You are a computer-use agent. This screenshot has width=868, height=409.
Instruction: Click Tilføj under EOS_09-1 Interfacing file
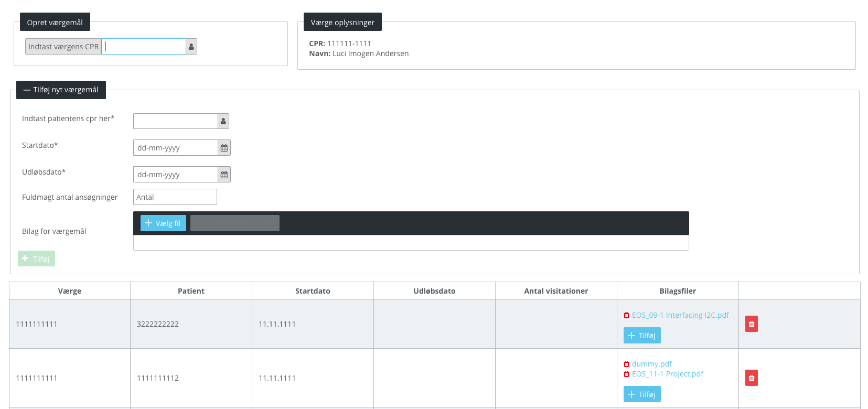(x=642, y=336)
